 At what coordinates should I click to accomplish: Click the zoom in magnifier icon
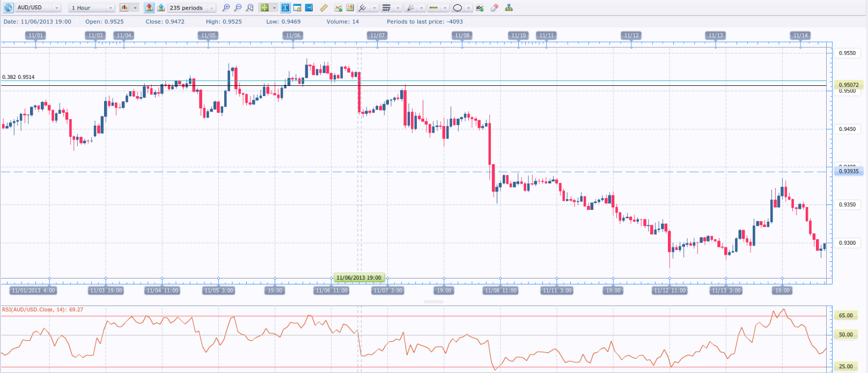(x=226, y=8)
